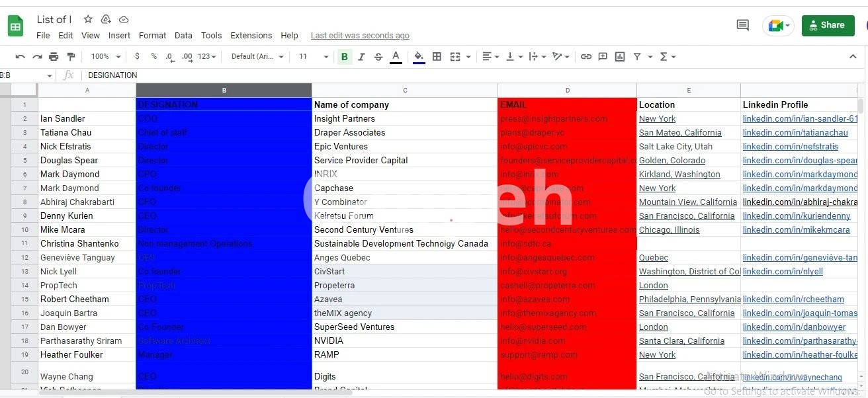Click the paint format icon

click(71, 57)
